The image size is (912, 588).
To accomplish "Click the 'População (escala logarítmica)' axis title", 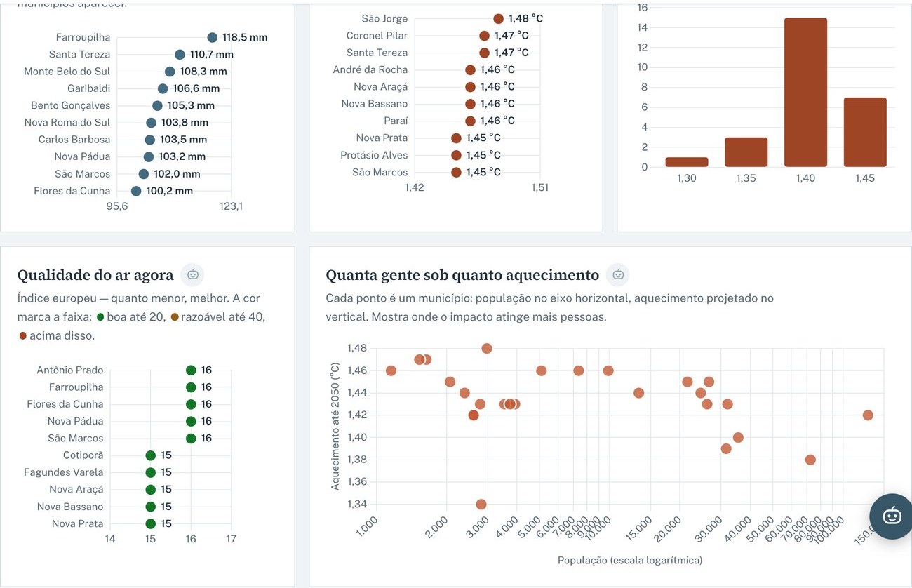I will point(630,560).
